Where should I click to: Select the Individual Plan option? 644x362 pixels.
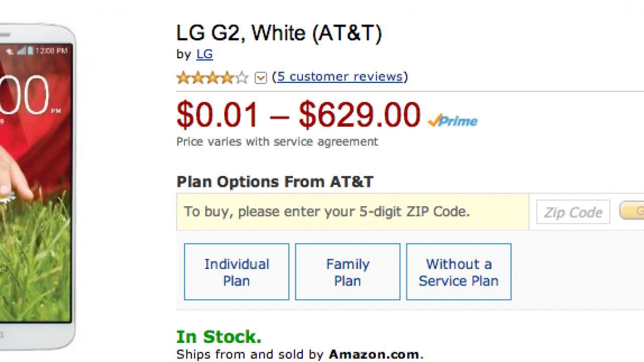point(236,272)
